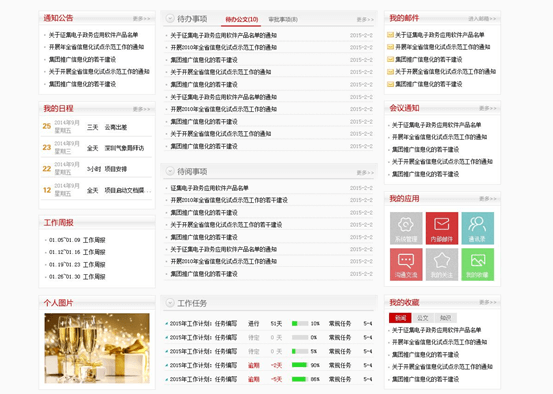Viewport: 553px width, 394px height.
Task: Collapse the 工作任务 panel using its arrow
Action: pos(170,303)
